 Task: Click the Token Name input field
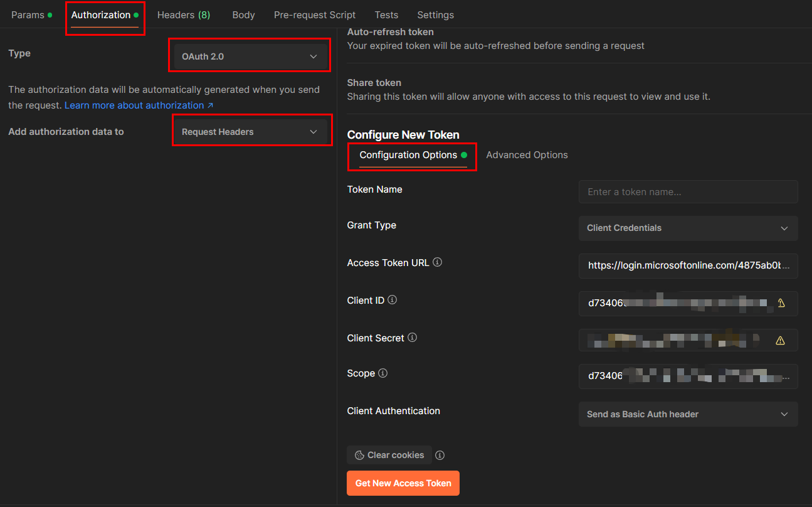tap(688, 192)
